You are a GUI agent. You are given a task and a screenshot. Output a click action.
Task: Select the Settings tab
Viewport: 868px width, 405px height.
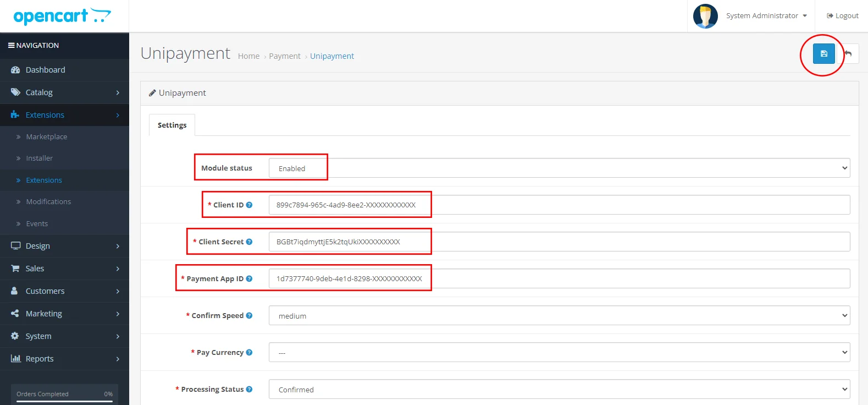172,125
